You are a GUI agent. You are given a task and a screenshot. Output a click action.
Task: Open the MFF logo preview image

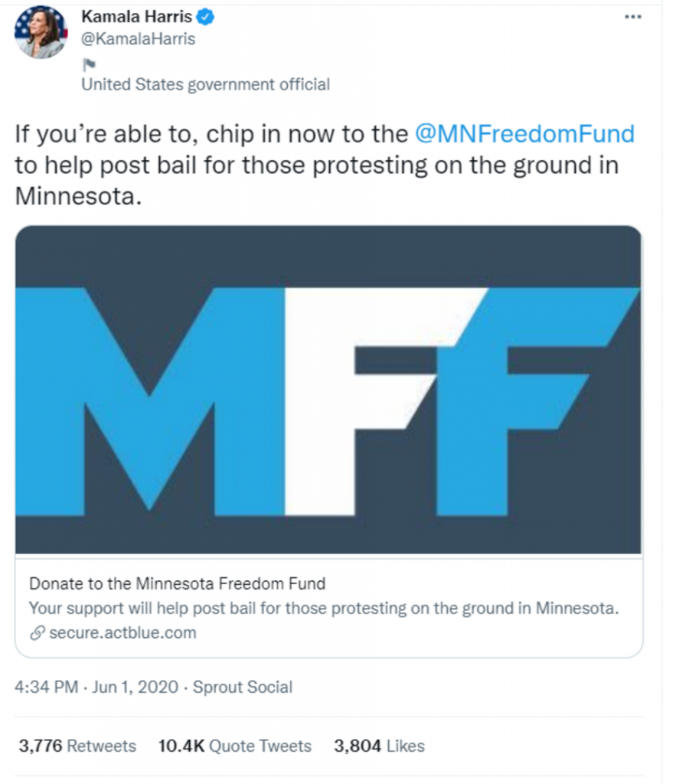pos(328,389)
